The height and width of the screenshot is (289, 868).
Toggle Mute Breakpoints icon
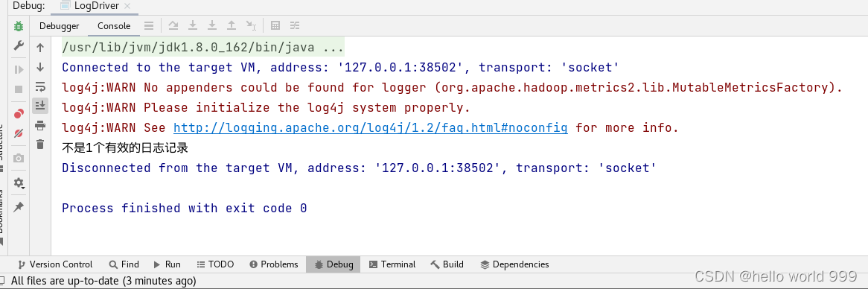19,133
